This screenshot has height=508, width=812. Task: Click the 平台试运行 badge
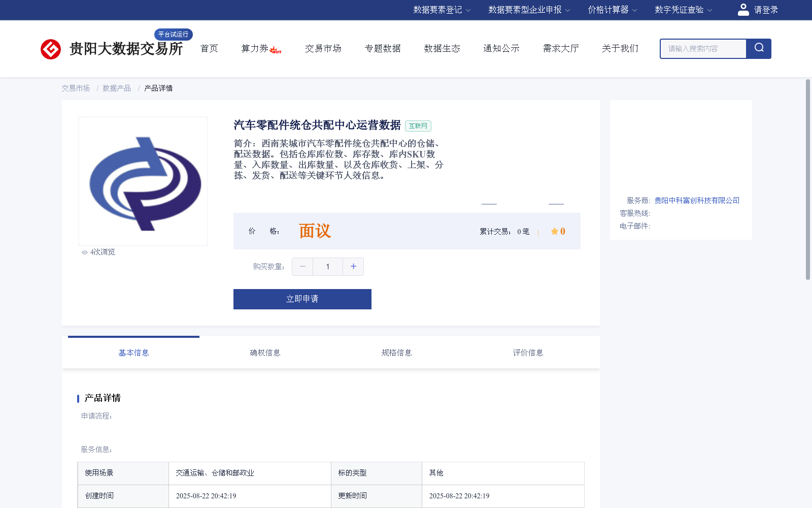(x=173, y=35)
